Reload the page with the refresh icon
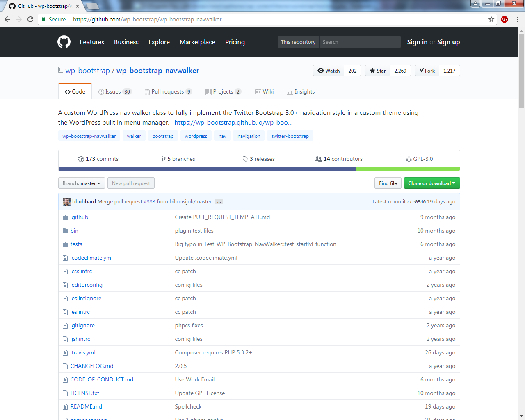Screen dimensions: 525x420 pyautogui.click(x=30, y=19)
